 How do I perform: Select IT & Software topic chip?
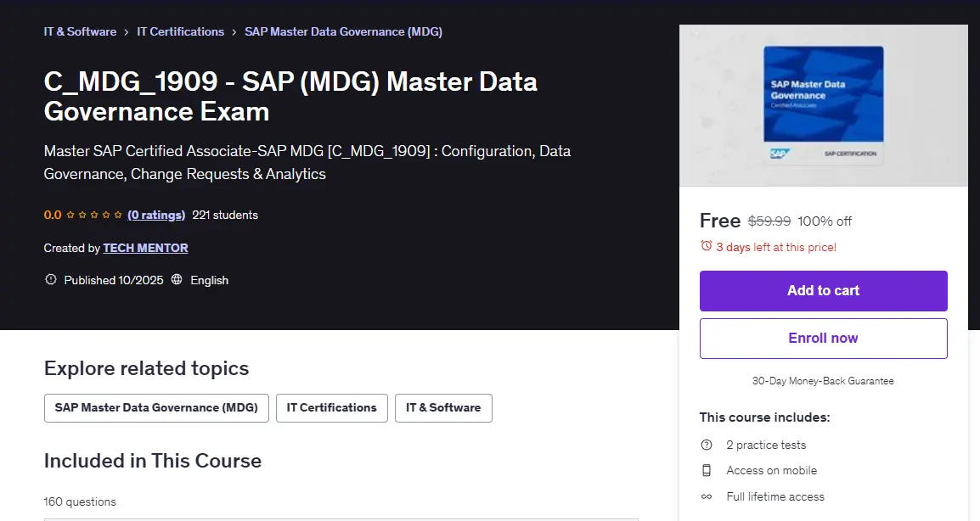click(x=444, y=408)
